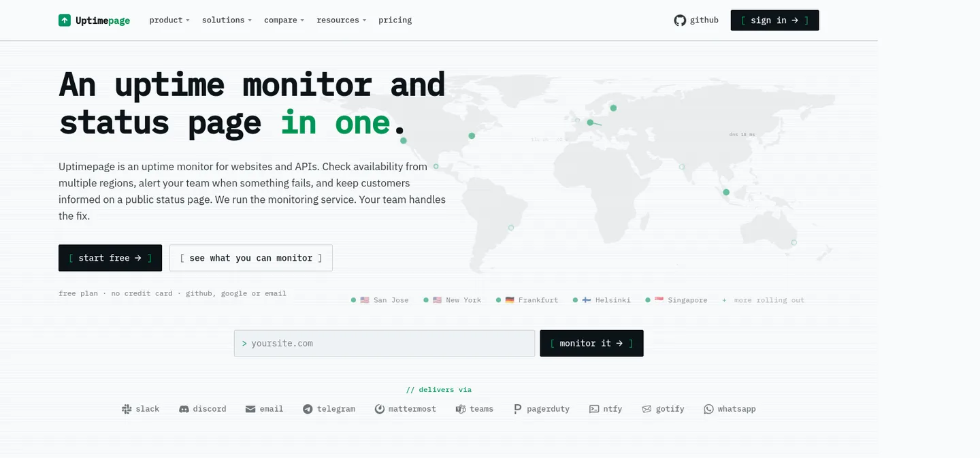
Task: Click the Frankfurt region label
Action: coord(538,300)
